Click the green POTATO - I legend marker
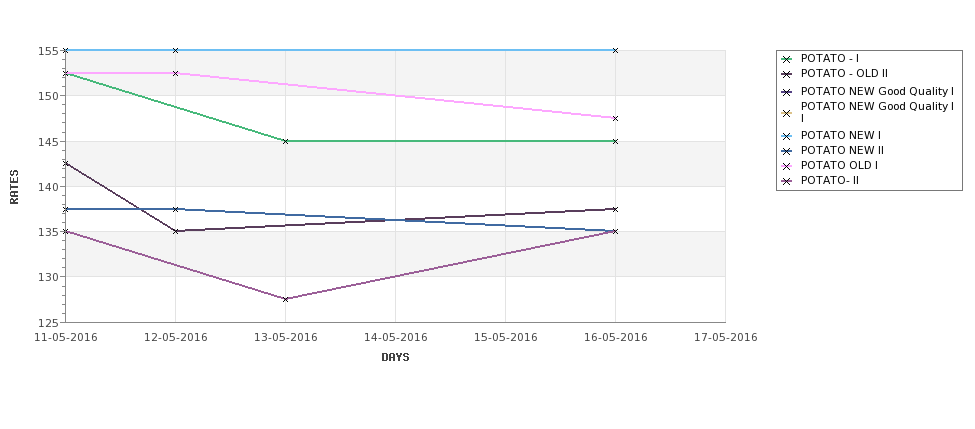The width and height of the screenshot is (975, 429). pos(787,59)
